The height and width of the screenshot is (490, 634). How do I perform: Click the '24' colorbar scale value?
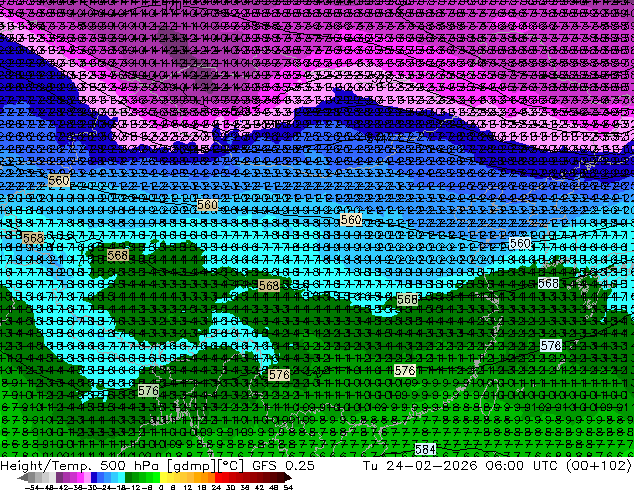216,487
